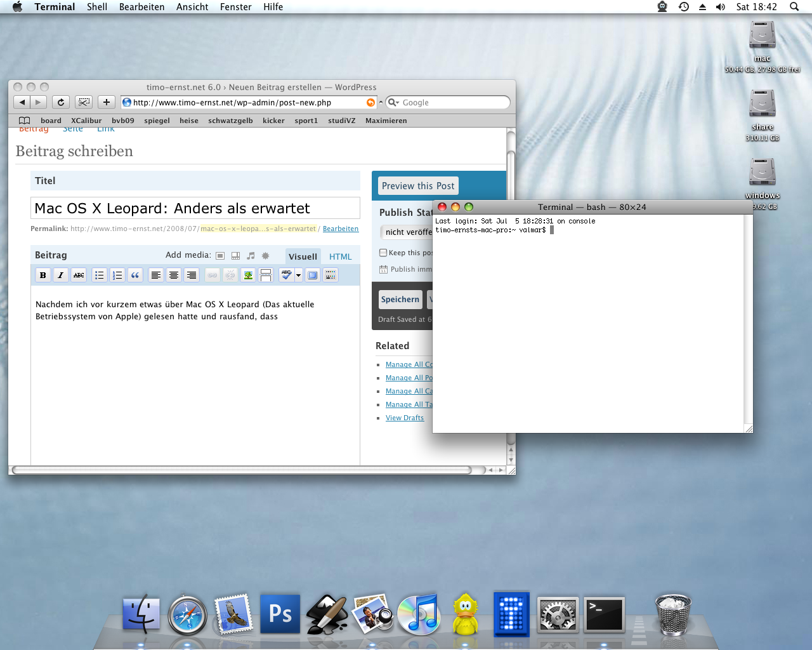The width and height of the screenshot is (812, 650).
Task: Run the spell checker in the editor
Action: (x=287, y=275)
